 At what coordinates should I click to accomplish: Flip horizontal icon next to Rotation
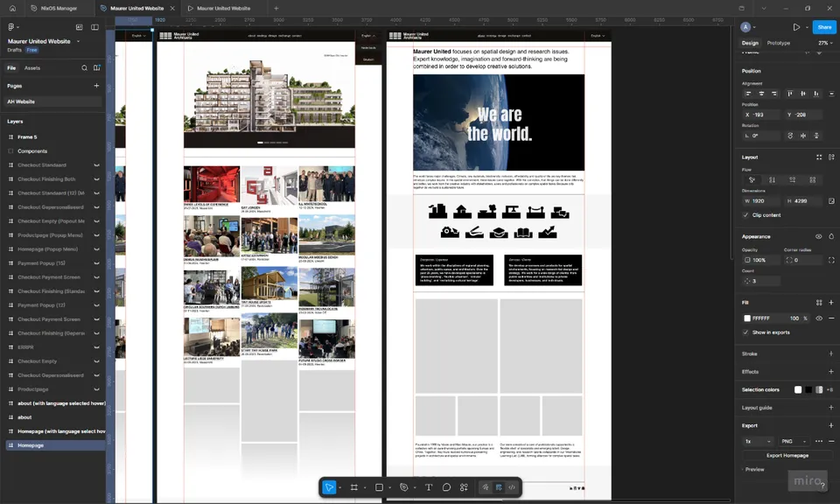tap(803, 136)
